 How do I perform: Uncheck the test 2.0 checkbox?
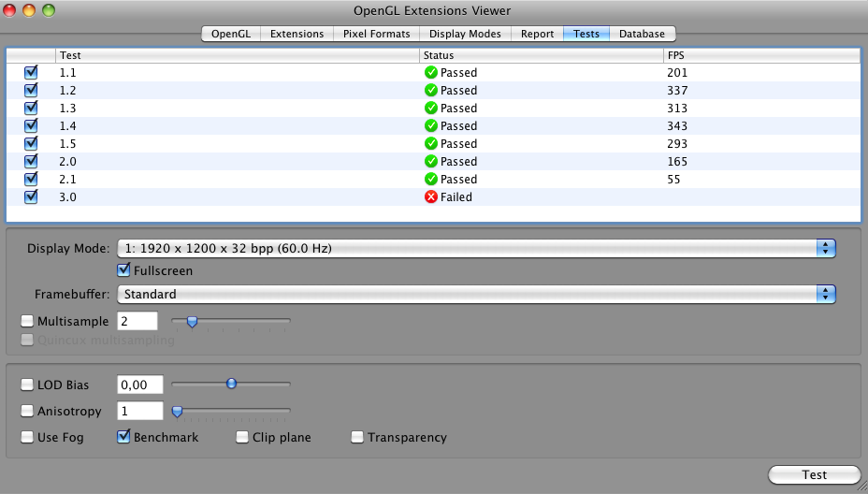point(31,161)
